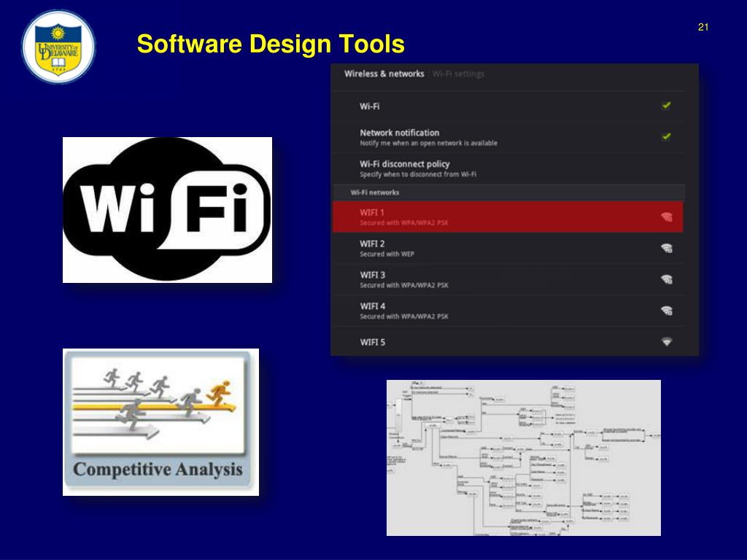Toggle the Network notification checkbox
The height and width of the screenshot is (560, 747).
point(666,136)
